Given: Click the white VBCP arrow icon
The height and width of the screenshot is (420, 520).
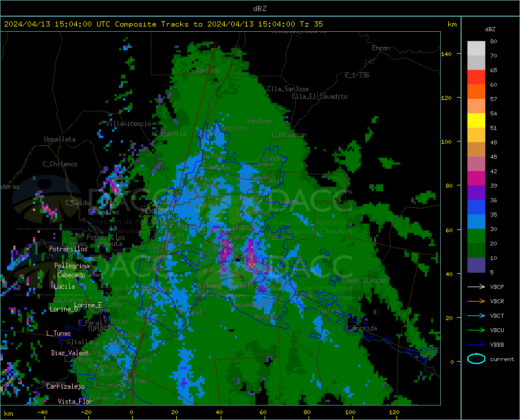Looking at the screenshot, I should [x=476, y=287].
